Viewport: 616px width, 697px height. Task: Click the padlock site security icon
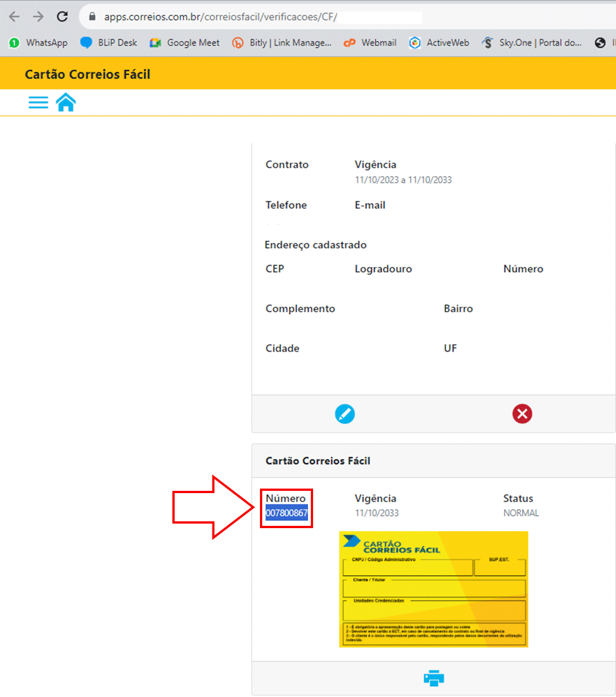[93, 16]
